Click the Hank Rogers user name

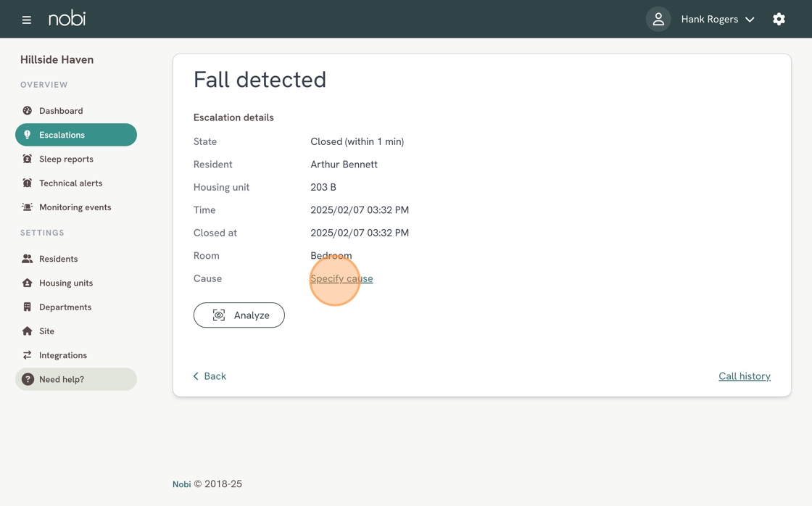point(710,19)
